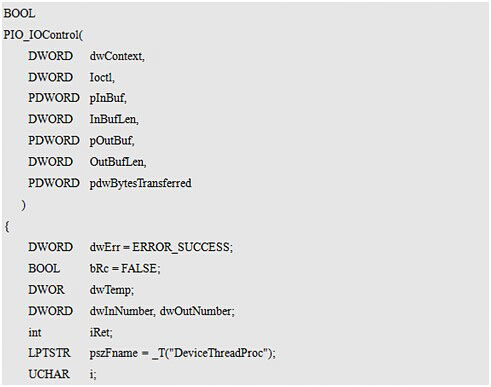Viewport: 491px width, 387px height.
Task: Click the PIO_IOControl function name
Action: 42,35
